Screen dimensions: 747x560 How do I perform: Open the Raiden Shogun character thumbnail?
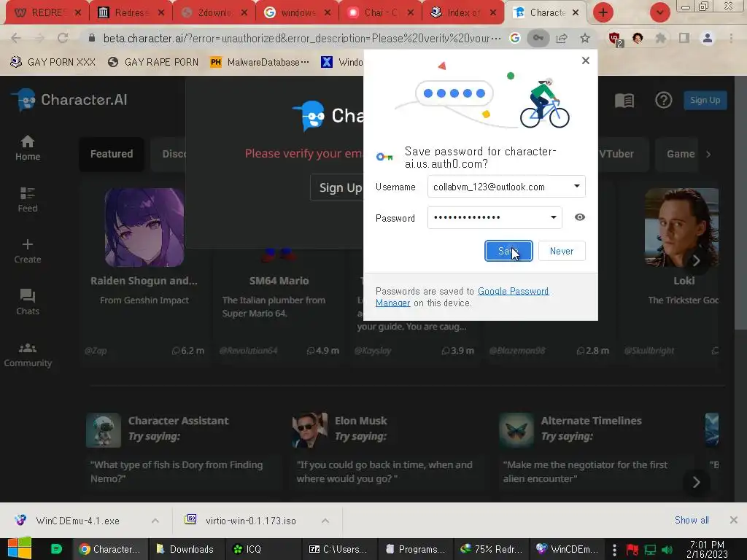click(144, 227)
